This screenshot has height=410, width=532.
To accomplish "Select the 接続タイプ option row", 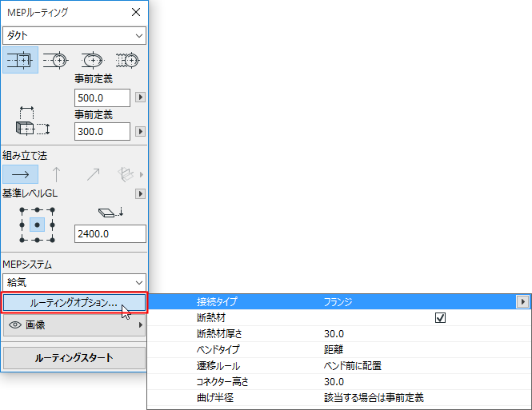I will 339,301.
